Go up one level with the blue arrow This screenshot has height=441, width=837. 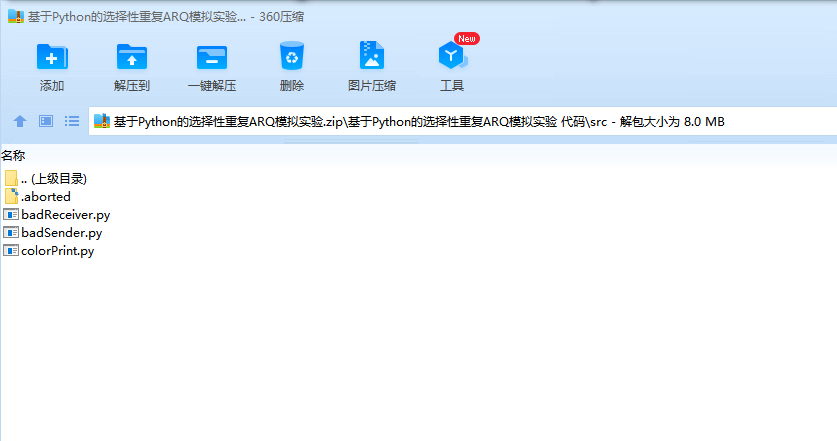(x=20, y=121)
